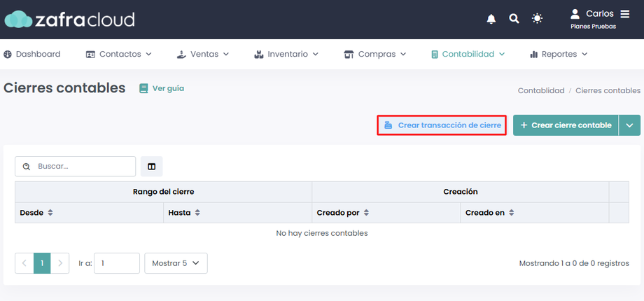The image size is (644, 301).
Task: Expand the Contactos chevron
Action: [148, 54]
